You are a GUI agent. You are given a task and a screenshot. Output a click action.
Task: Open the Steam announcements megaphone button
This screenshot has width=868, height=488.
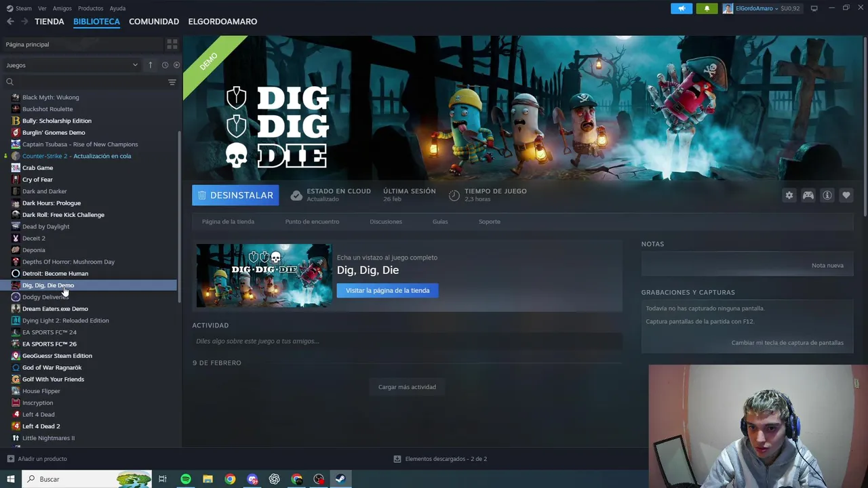coord(682,8)
